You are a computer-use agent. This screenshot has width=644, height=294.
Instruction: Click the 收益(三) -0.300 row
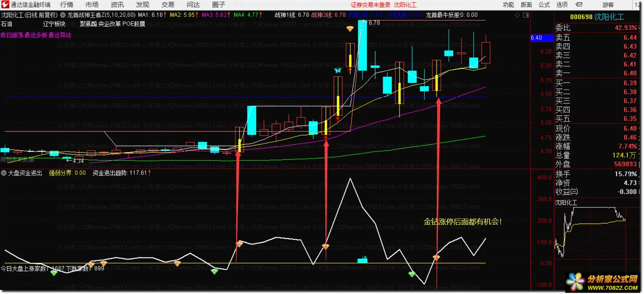tap(596, 192)
